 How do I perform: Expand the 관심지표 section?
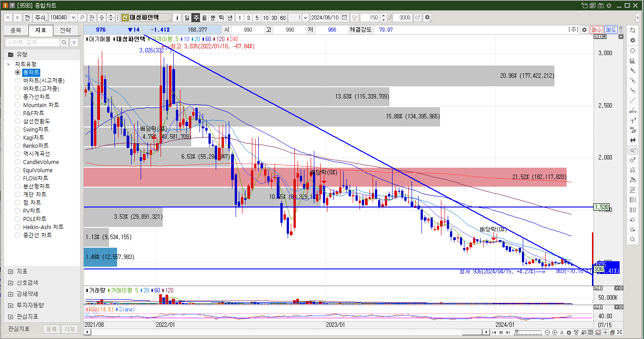pos(10,316)
